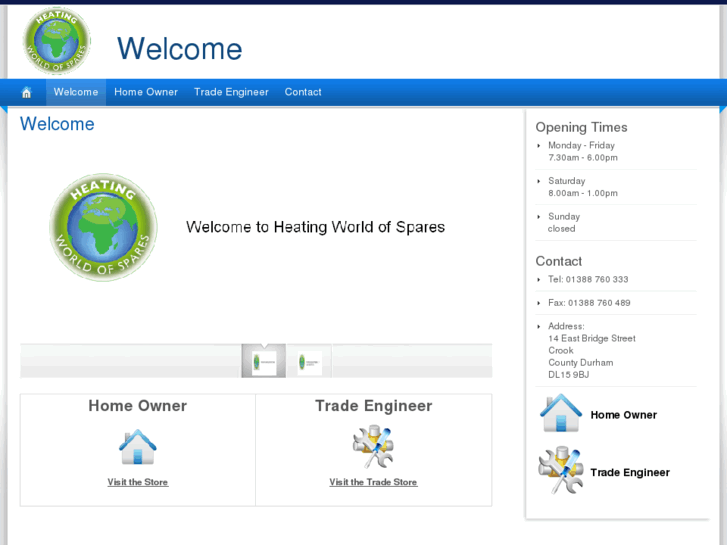
Task: Click the large globe logo in the slideshow
Action: click(x=103, y=227)
